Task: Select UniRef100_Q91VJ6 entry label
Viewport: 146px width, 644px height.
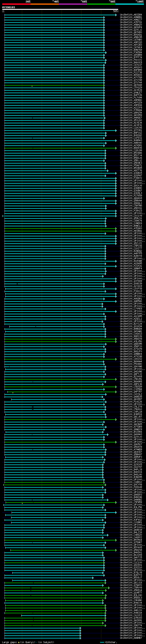Action: (131, 186)
